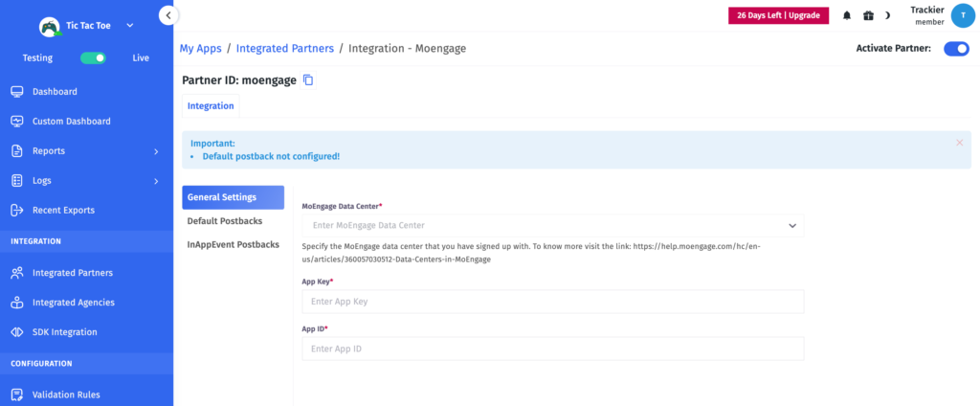The height and width of the screenshot is (406, 980).
Task: Copy the Partner ID moengage
Action: point(308,80)
